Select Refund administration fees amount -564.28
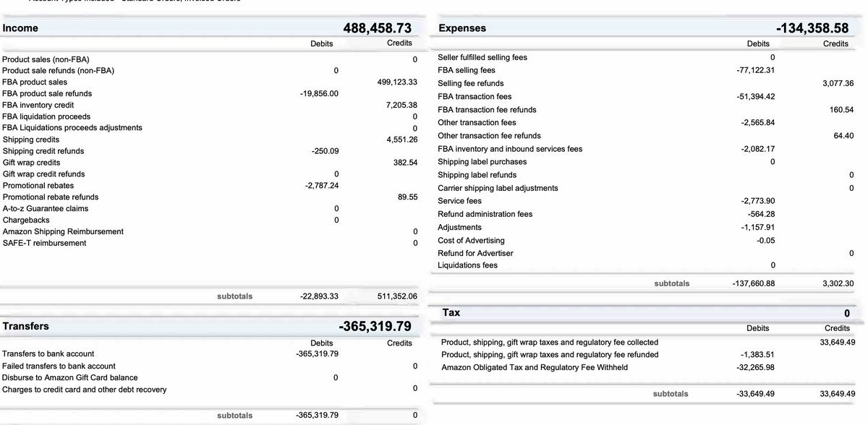868x425 pixels. coord(761,214)
